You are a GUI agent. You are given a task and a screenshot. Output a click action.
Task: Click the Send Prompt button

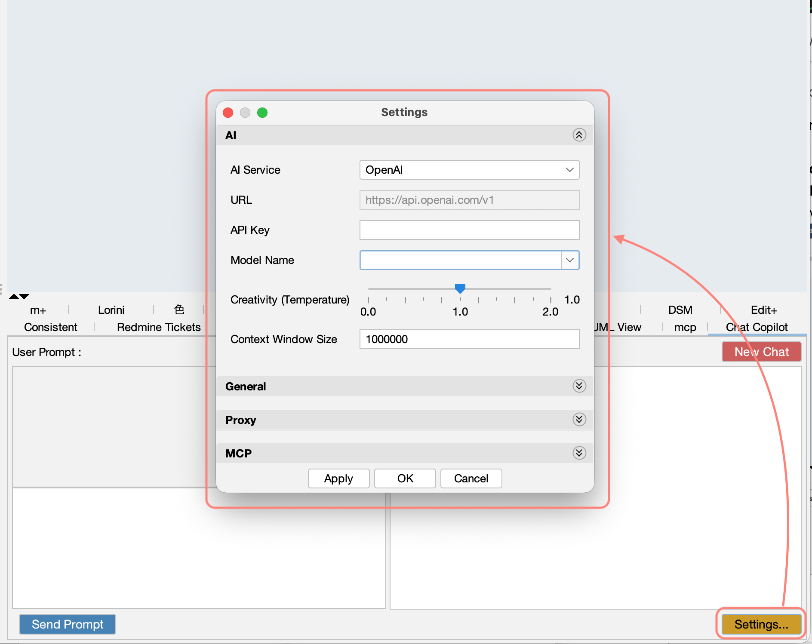click(x=67, y=624)
